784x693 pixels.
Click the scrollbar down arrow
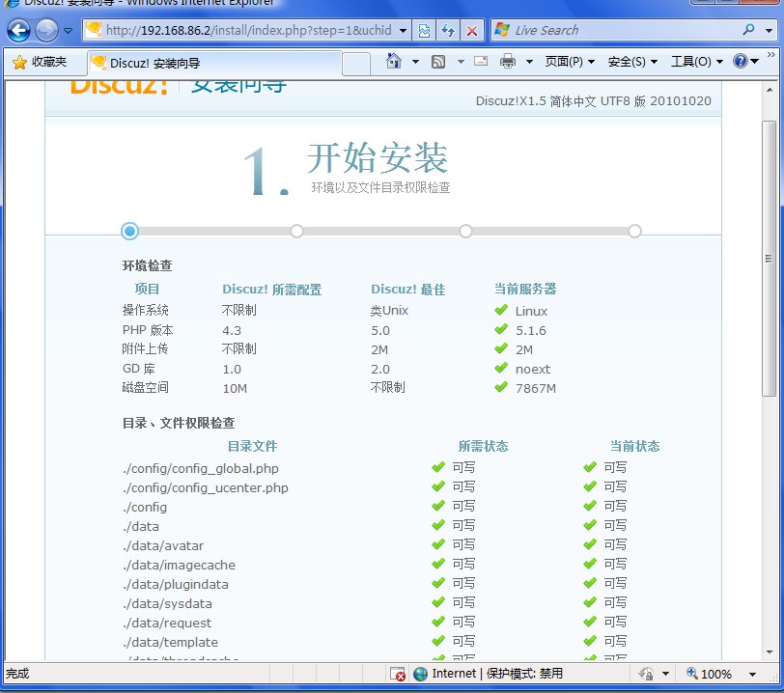pyautogui.click(x=770, y=651)
